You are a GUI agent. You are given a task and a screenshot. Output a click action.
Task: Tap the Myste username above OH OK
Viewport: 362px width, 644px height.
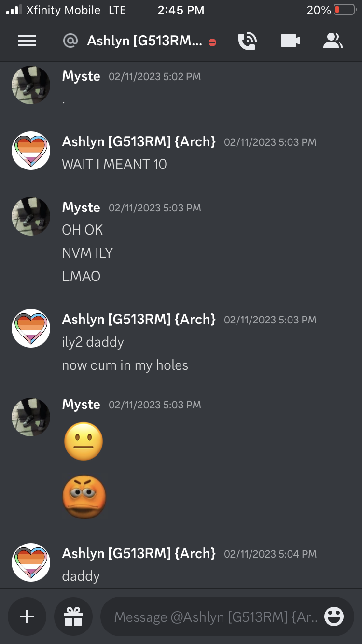[x=81, y=208]
